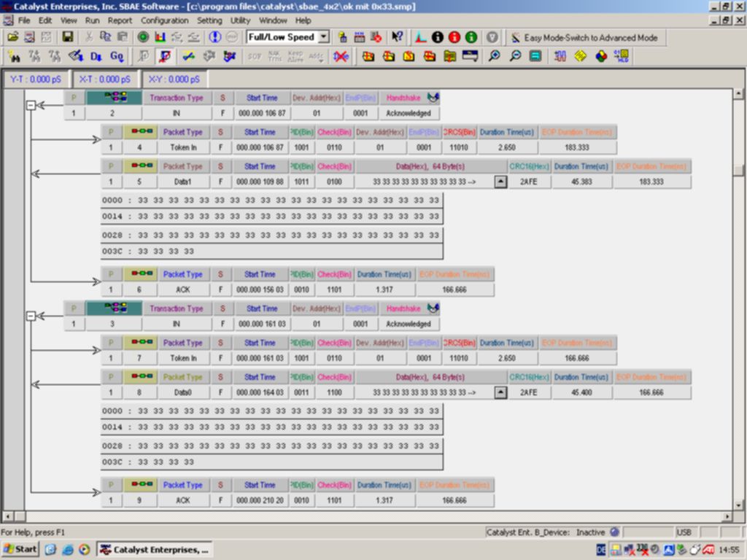Click the red info circle icon
The height and width of the screenshot is (560, 747).
click(x=454, y=36)
